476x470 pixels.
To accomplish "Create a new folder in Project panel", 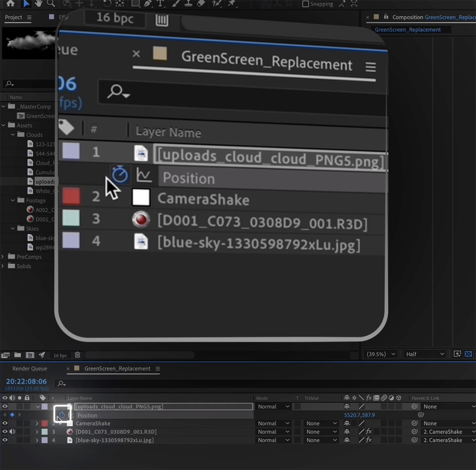I will pyautogui.click(x=17, y=355).
